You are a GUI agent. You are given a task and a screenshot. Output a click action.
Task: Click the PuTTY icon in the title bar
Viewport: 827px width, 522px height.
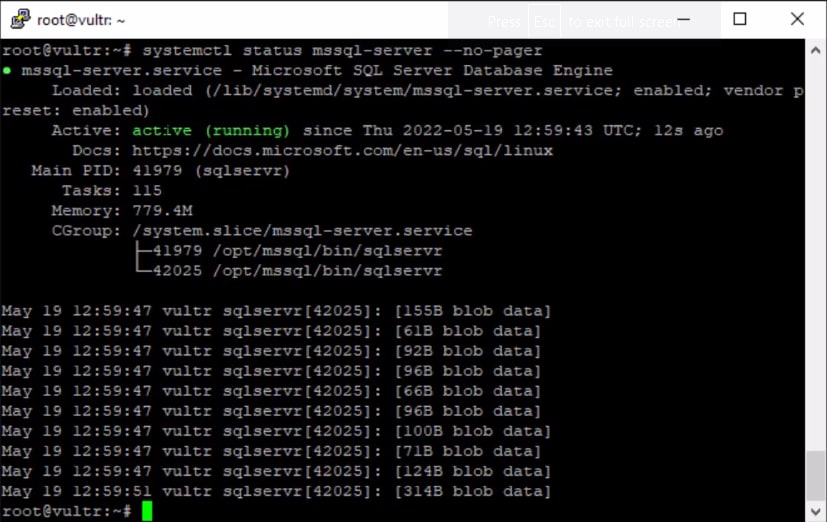(20, 19)
